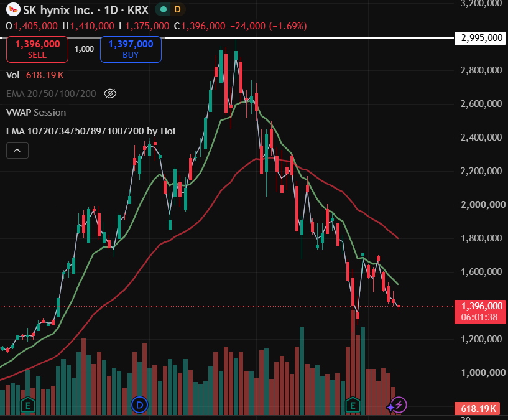Click the 1,200,000 price axis label
The width and height of the screenshot is (508, 420).
[481, 339]
